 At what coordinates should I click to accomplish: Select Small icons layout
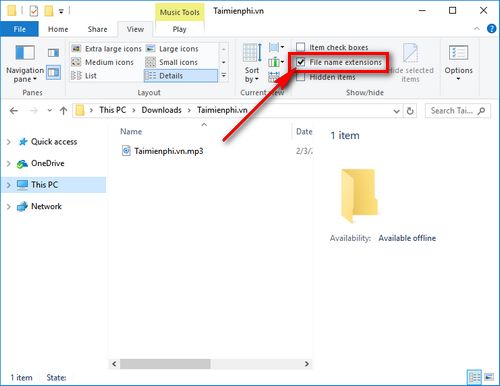coord(172,62)
